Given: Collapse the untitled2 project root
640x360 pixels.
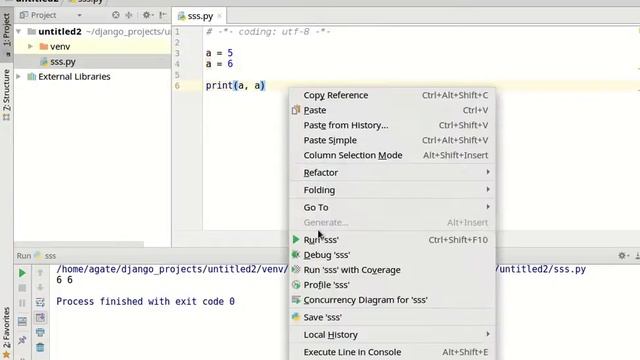Looking at the screenshot, I should click(18, 31).
